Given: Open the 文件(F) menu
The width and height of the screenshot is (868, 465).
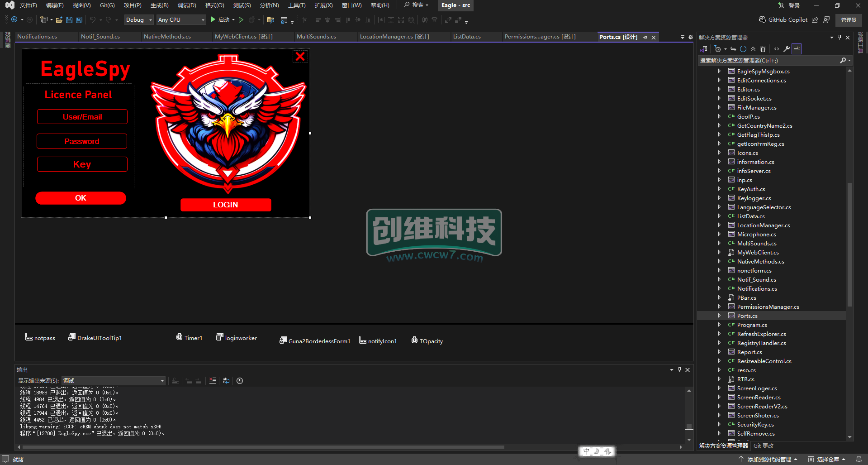Looking at the screenshot, I should [28, 5].
